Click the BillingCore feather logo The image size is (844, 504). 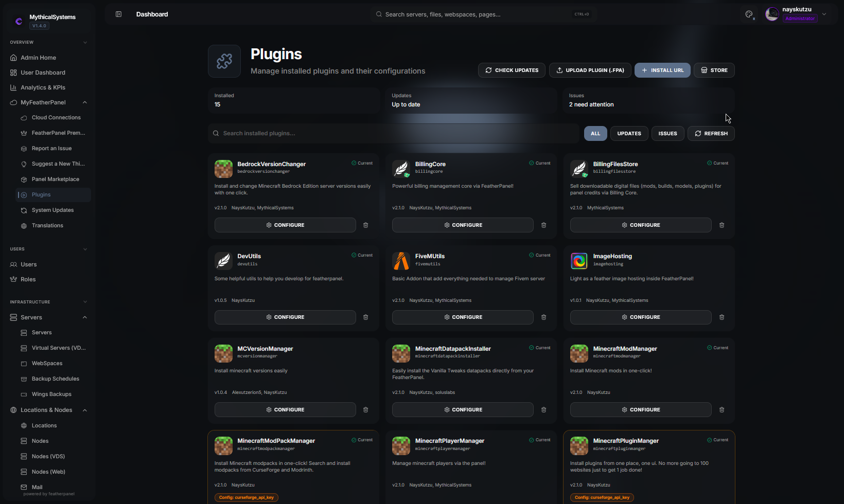[401, 169]
